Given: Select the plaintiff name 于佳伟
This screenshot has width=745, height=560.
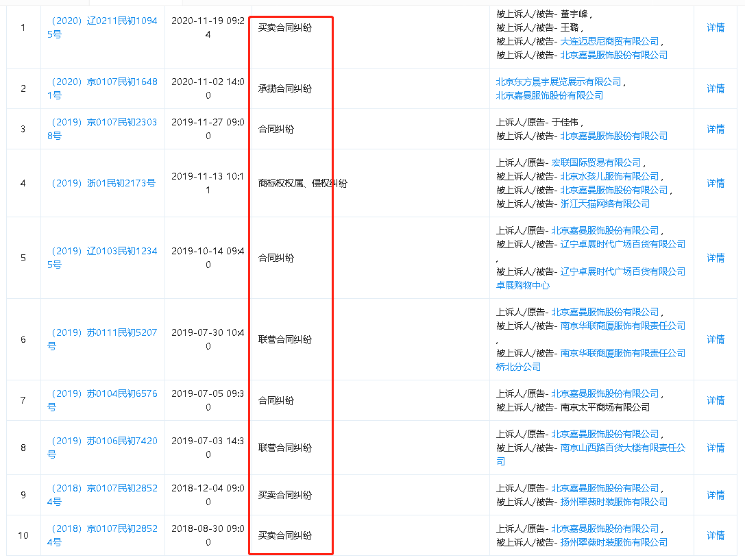Looking at the screenshot, I should point(565,122).
